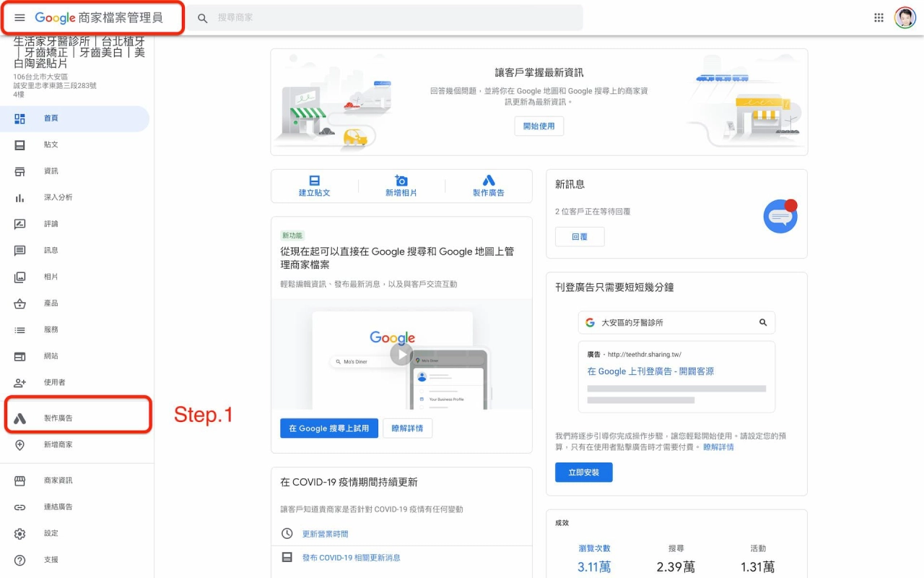Click 刊登廣告只需要短短幾分鐘 heading
Viewport: 924px width, 578px height.
pyautogui.click(x=614, y=287)
